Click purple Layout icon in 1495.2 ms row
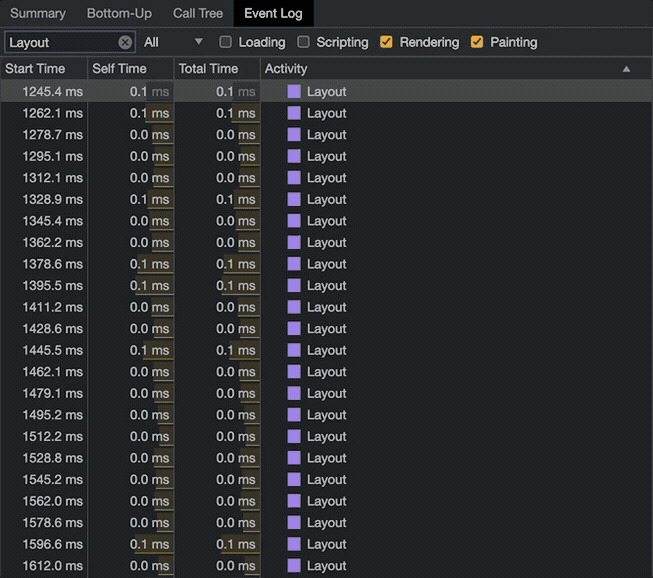The image size is (653, 578). 294,415
